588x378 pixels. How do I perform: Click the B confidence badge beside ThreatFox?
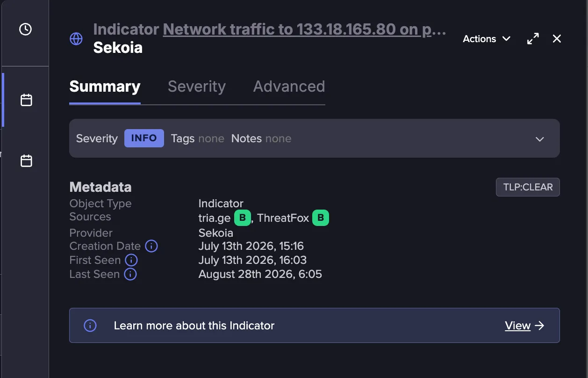[321, 218]
